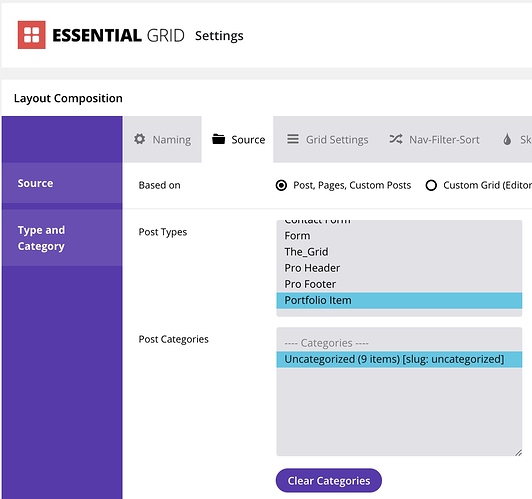Click the Based on label

[x=159, y=185]
